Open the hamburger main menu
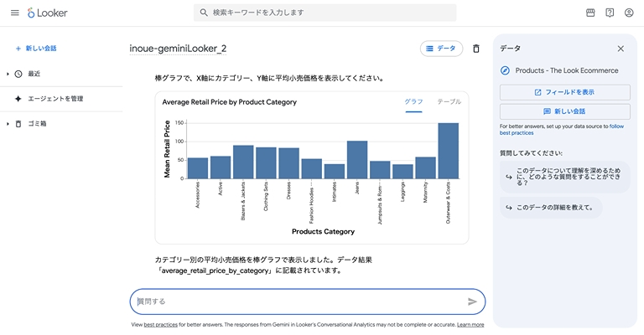 14,13
